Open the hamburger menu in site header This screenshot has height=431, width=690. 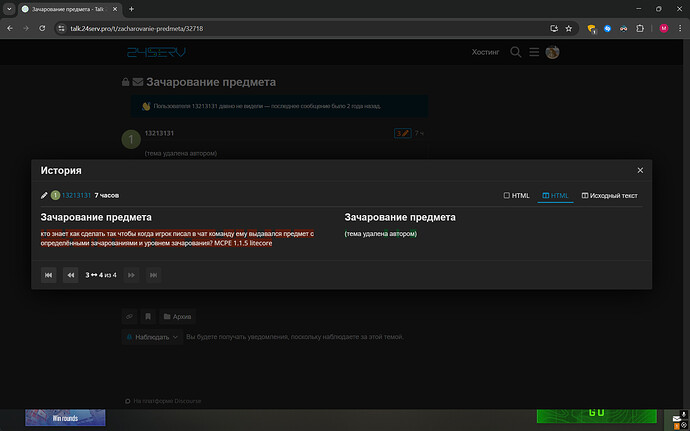[534, 52]
